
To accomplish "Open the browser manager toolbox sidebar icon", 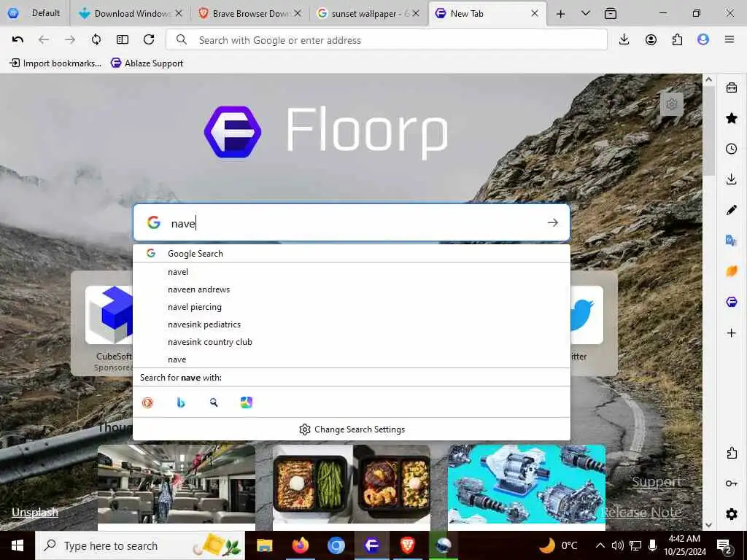I will coord(732,87).
